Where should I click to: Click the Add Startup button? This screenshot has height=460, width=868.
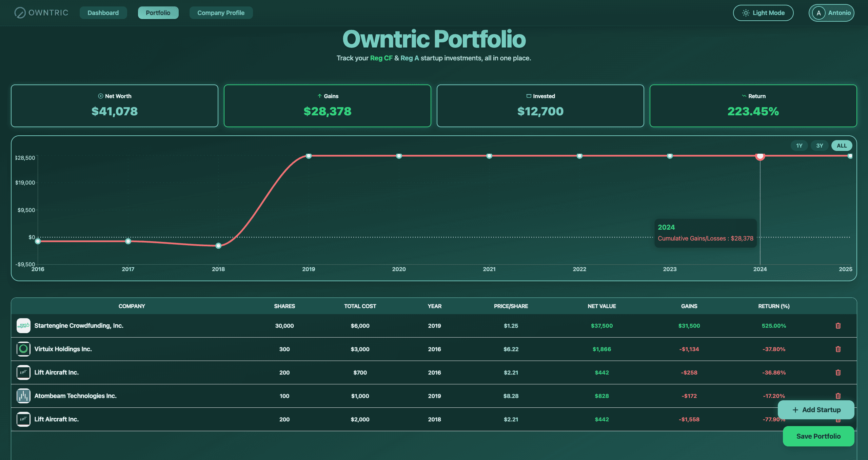coord(816,410)
